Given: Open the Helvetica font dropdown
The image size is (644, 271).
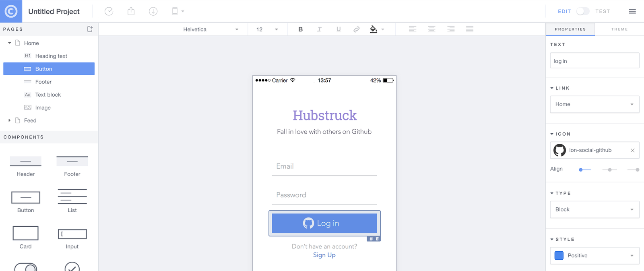Looking at the screenshot, I should pos(211,29).
